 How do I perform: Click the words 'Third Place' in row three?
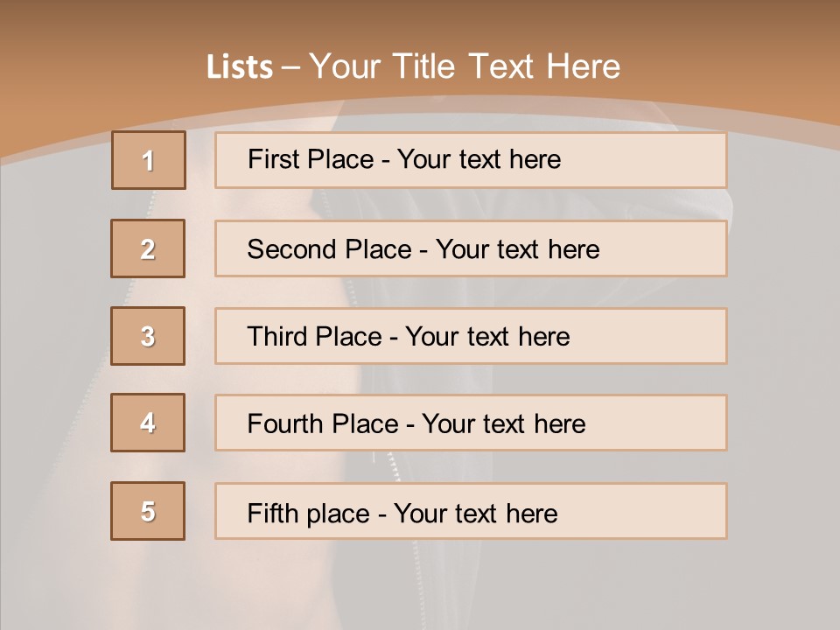(x=314, y=336)
